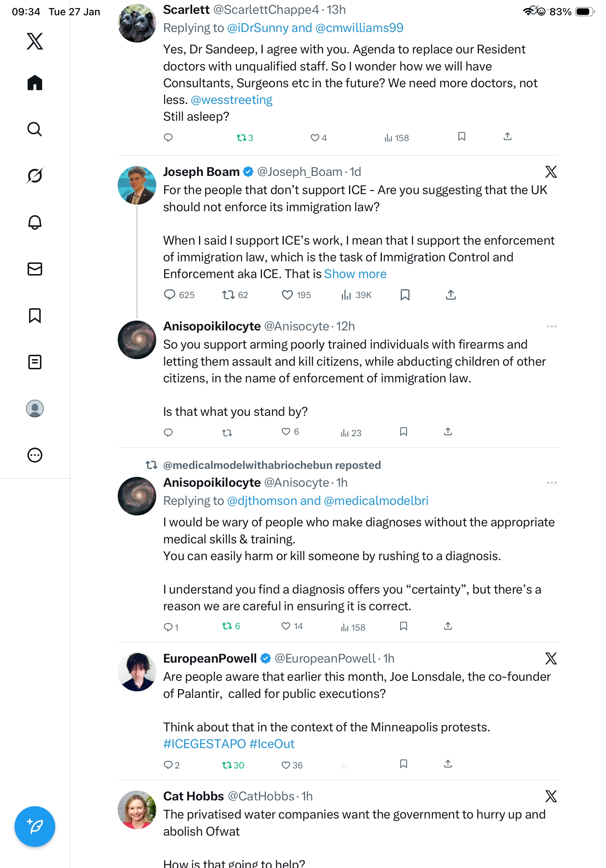Open Messages envelope in sidebar
This screenshot has width=606, height=868.
tap(35, 269)
